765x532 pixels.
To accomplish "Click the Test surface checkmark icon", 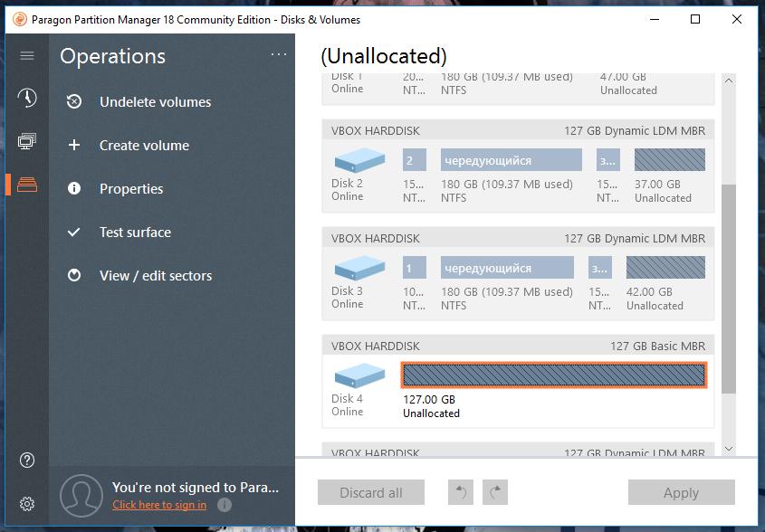I will [x=74, y=233].
